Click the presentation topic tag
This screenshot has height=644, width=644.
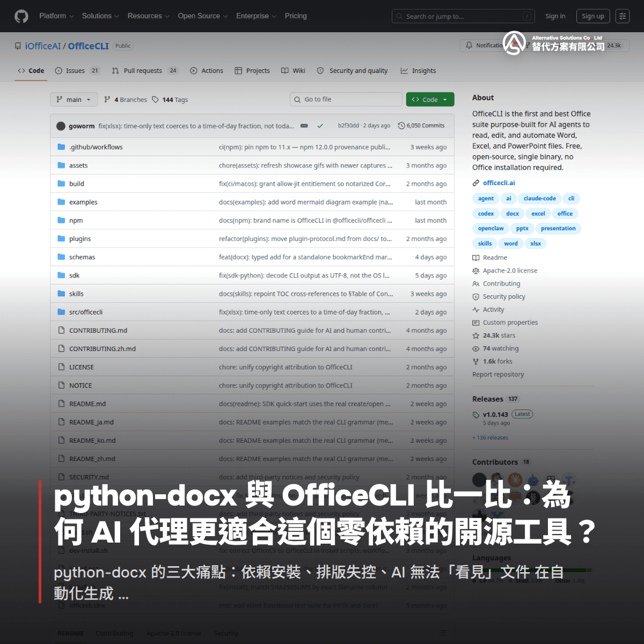(558, 229)
